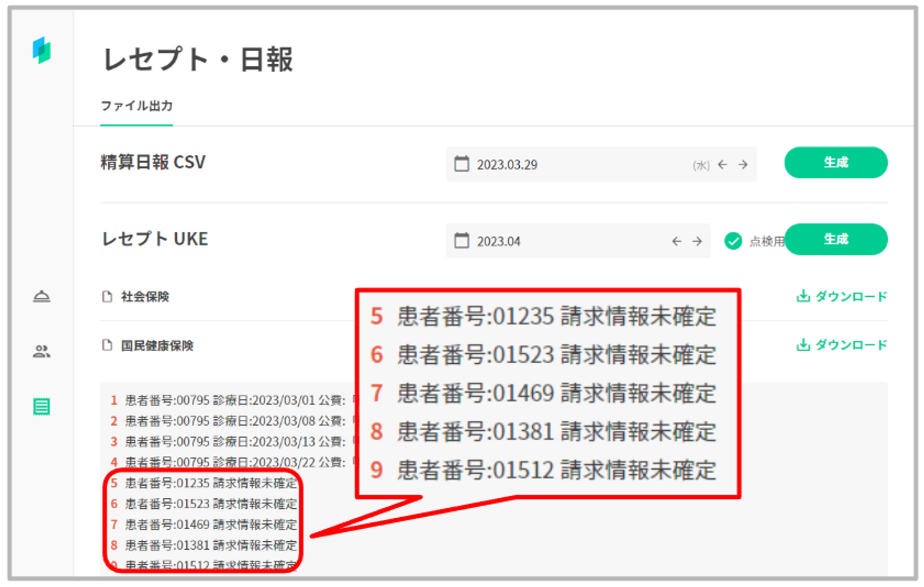Click the app logo in sidebar

pos(42,50)
